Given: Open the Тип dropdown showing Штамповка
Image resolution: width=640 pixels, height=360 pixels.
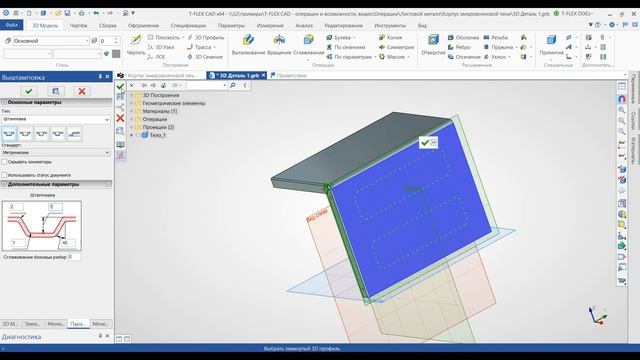Looking at the screenshot, I should [56, 119].
